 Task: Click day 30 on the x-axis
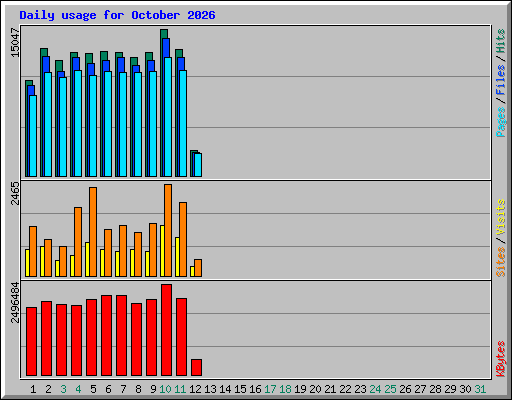click(x=465, y=389)
